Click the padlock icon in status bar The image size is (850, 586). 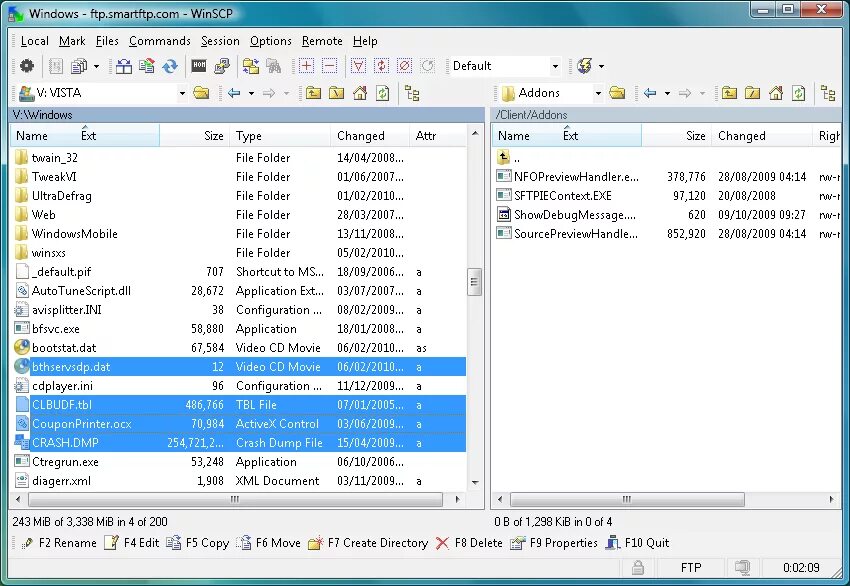(x=638, y=568)
